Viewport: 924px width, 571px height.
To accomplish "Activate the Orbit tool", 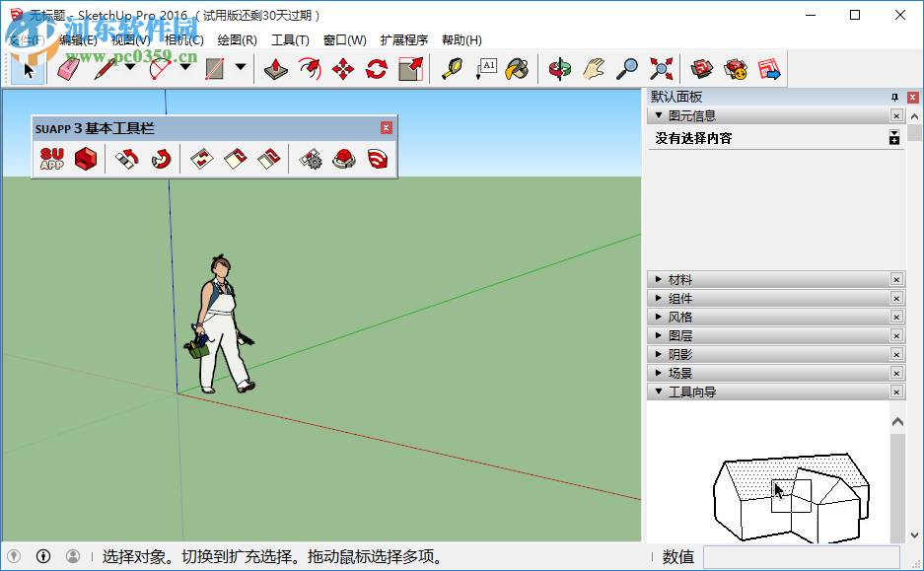I will coord(559,68).
